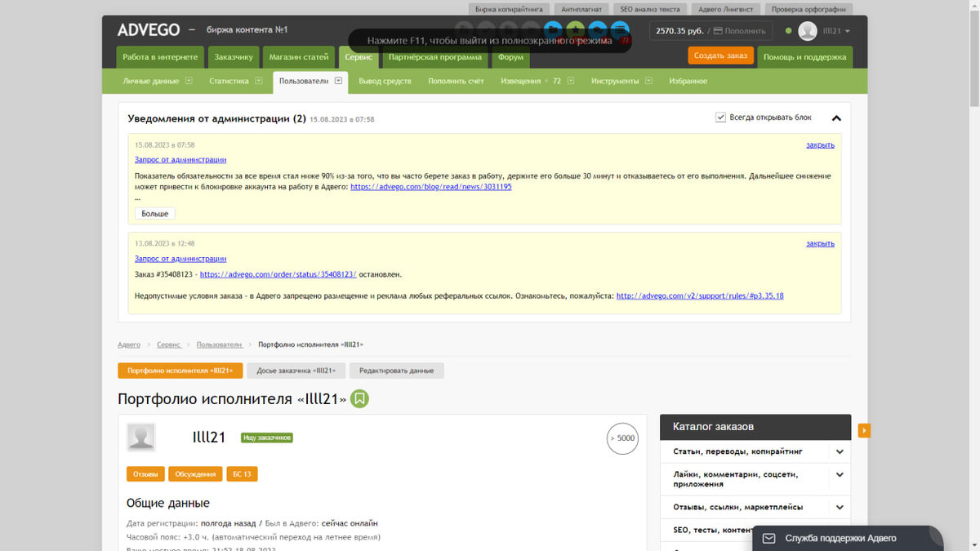Viewport: 980px width, 551px height.
Task: Open 'Служба поддержки Адвего' chat widget
Action: (848, 538)
